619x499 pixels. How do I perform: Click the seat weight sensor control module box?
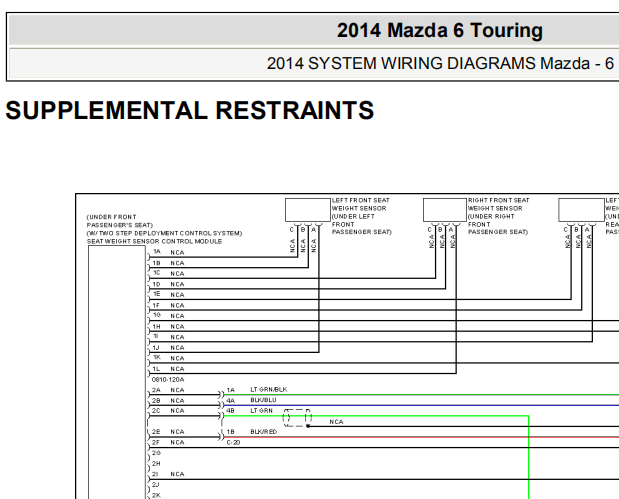click(x=117, y=372)
